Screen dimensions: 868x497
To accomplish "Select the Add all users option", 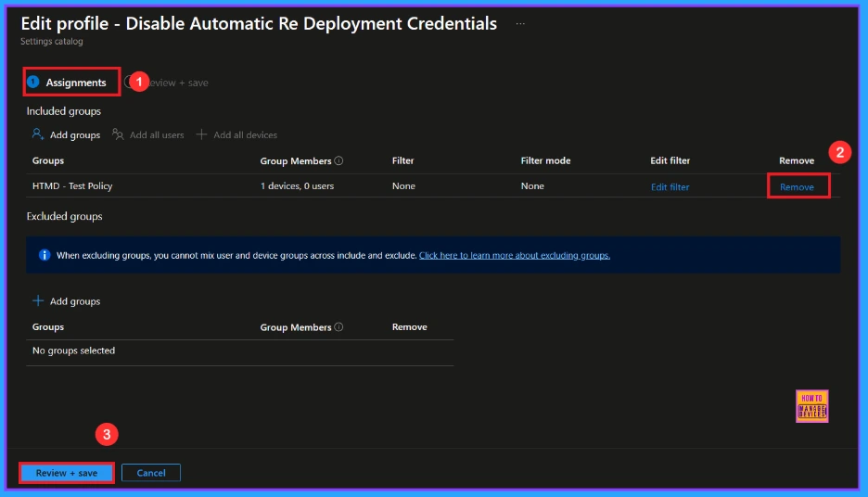I will pos(147,135).
